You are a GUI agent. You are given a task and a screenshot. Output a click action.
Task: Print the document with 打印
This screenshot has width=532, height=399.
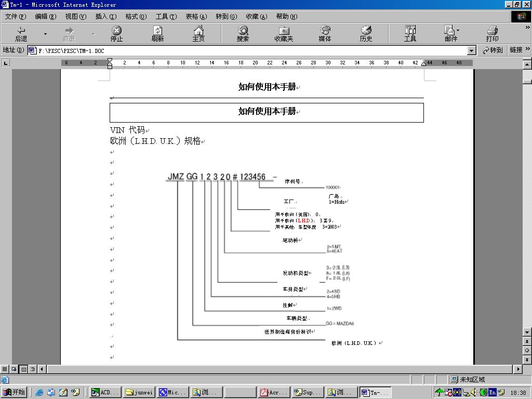(492, 34)
